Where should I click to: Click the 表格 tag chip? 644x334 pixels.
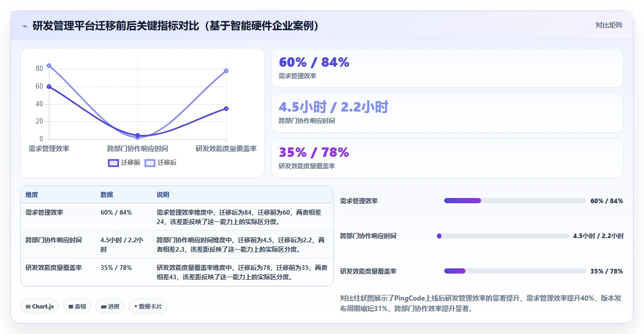[x=77, y=306]
